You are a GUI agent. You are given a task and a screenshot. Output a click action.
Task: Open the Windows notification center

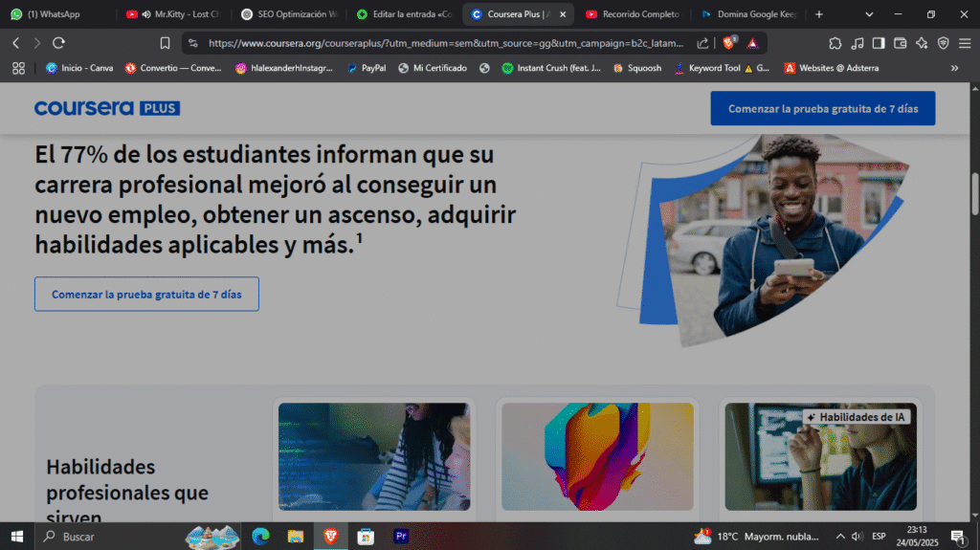coord(958,537)
